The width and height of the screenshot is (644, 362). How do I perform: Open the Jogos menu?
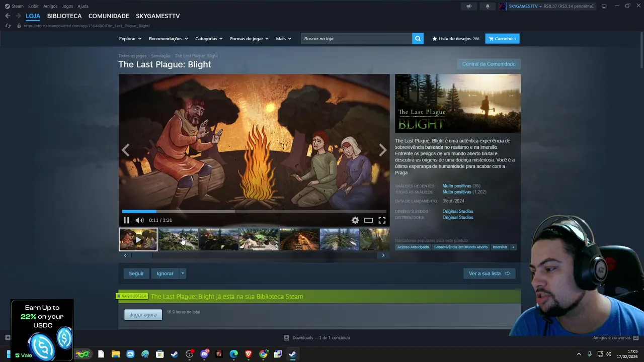pyautogui.click(x=67, y=6)
